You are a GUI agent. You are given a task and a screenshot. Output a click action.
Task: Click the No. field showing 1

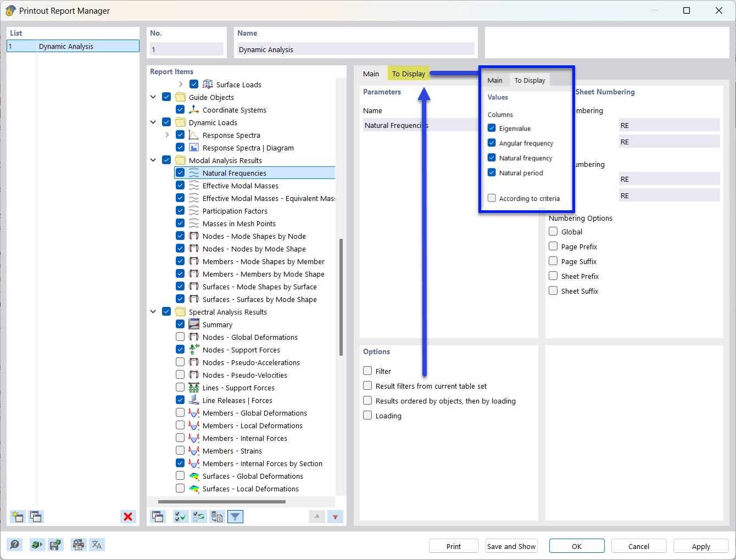tap(187, 49)
